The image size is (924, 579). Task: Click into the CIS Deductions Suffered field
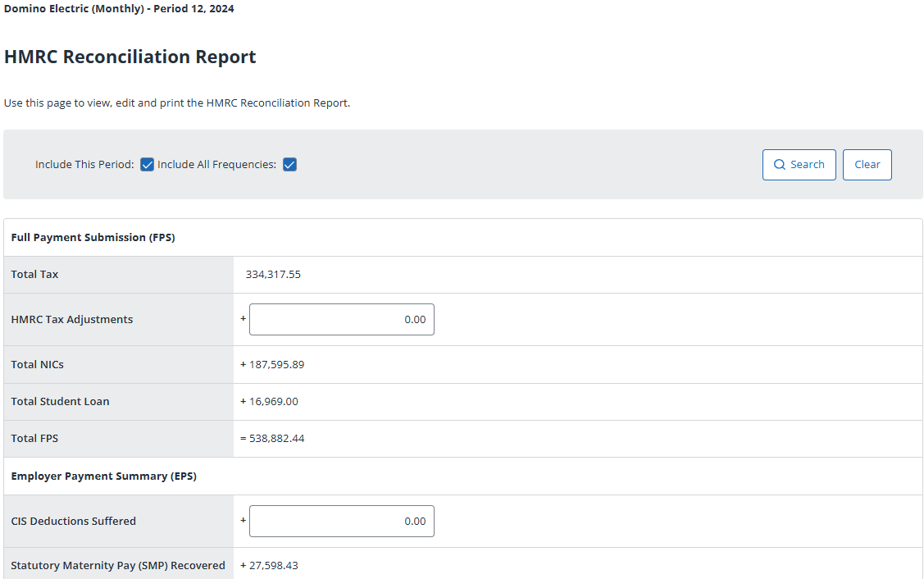click(341, 522)
